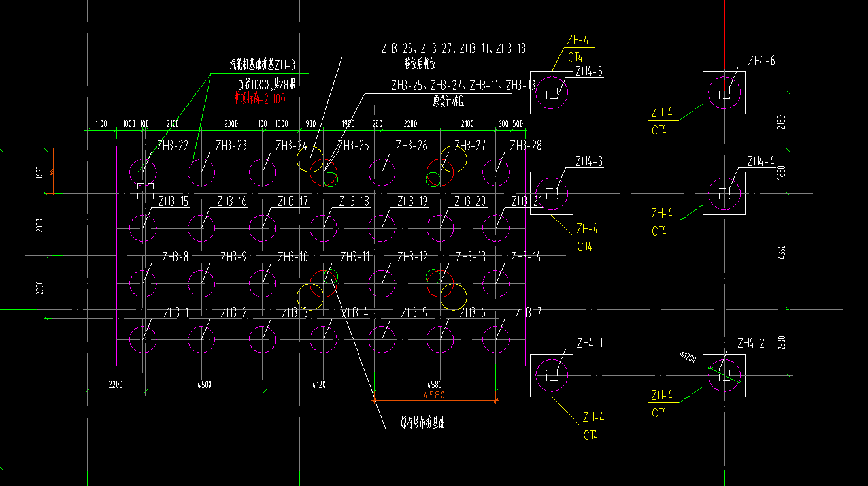The height and width of the screenshot is (486, 868).
Task: Pick pile label ZH3-28
Action: 526,146
